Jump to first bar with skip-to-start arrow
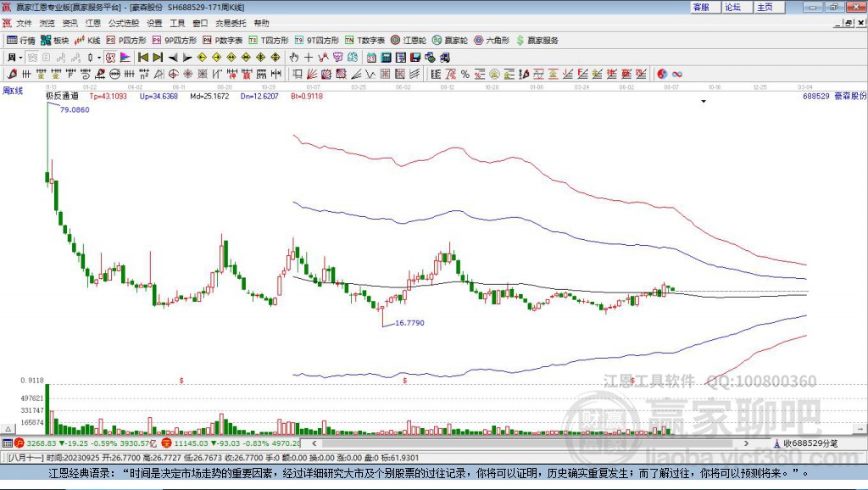This screenshot has width=868, height=490. 142,57
